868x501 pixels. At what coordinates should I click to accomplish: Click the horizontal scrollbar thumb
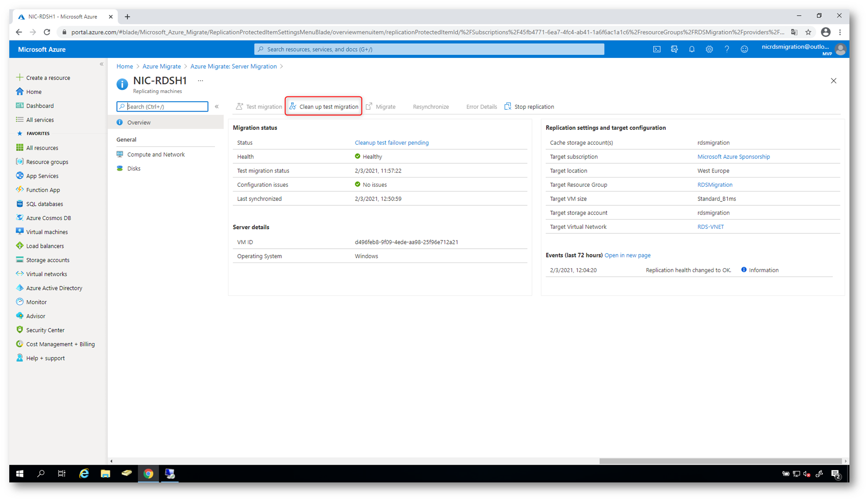point(720,461)
